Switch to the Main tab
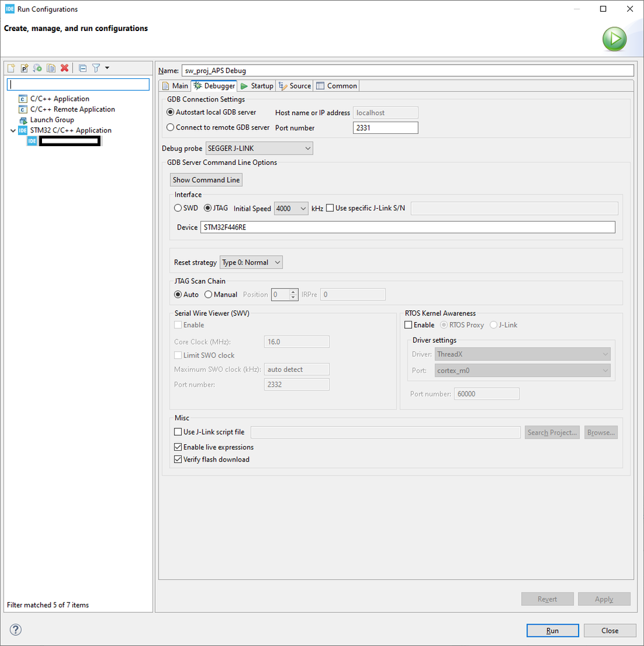This screenshot has width=644, height=646. coord(175,86)
